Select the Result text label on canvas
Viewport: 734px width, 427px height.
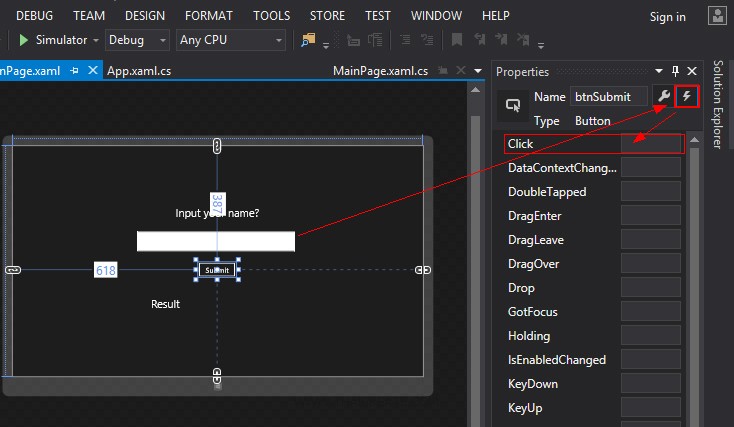165,304
